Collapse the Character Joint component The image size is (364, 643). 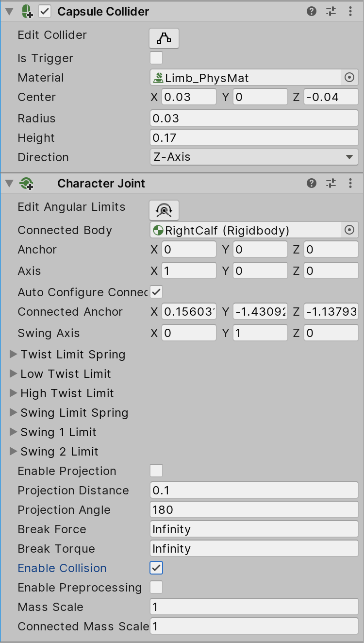pyautogui.click(x=9, y=184)
